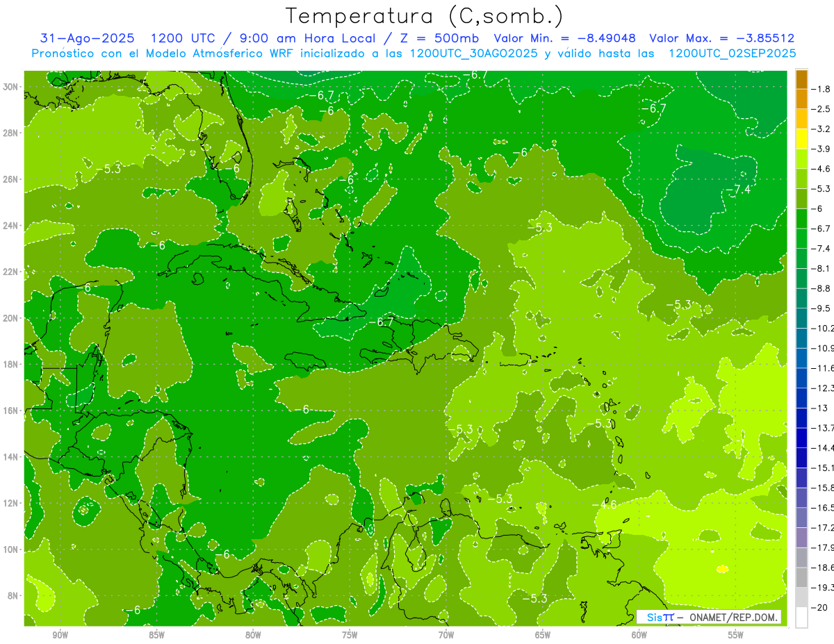Click the '-13.7' value in color legend
Viewport: 834px width, 644px height.
823,429
